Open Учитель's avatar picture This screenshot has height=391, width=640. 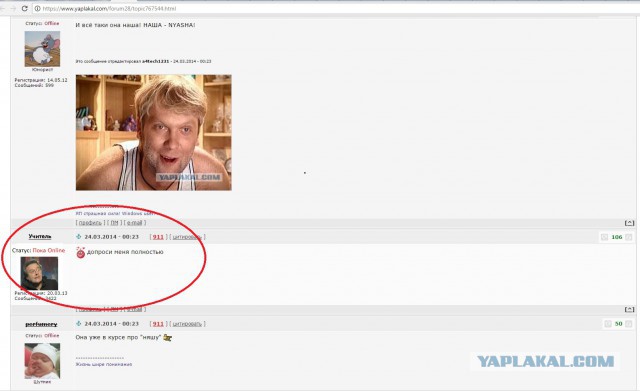tap(39, 273)
